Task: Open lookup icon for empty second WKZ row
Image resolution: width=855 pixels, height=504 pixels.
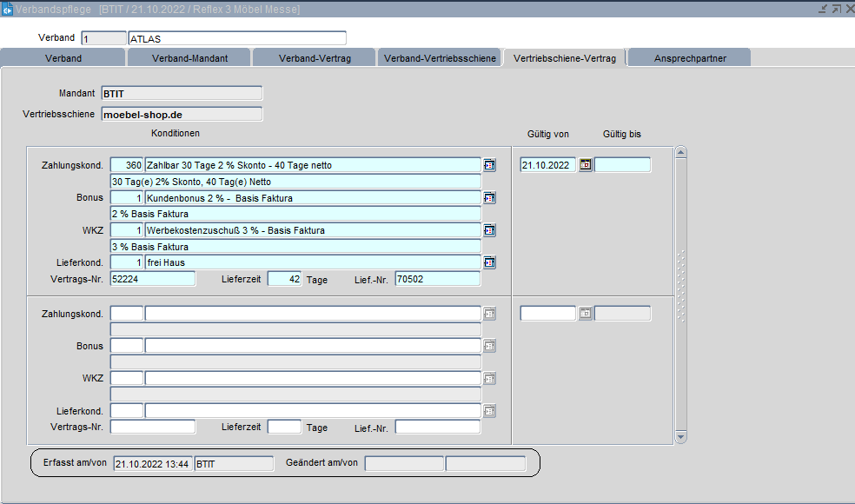Action: tap(489, 379)
